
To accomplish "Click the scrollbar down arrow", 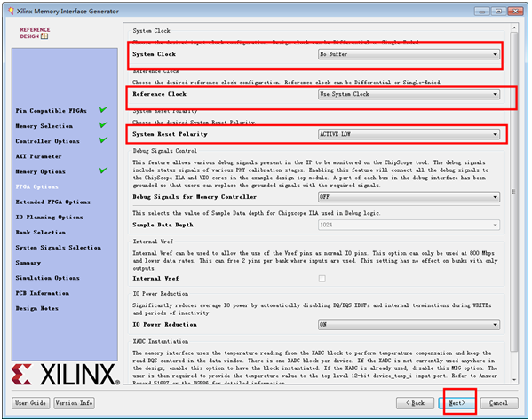I will point(514,380).
